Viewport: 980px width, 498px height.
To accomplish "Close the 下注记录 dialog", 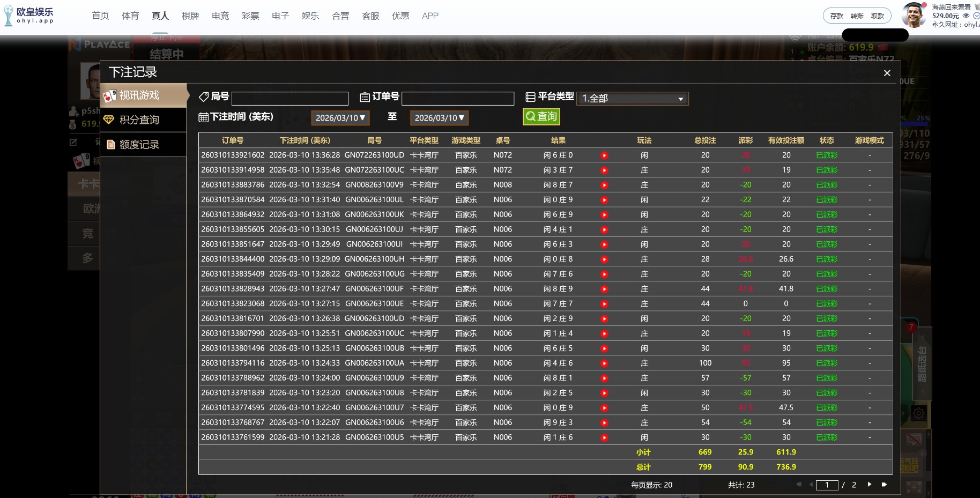I will [x=887, y=73].
